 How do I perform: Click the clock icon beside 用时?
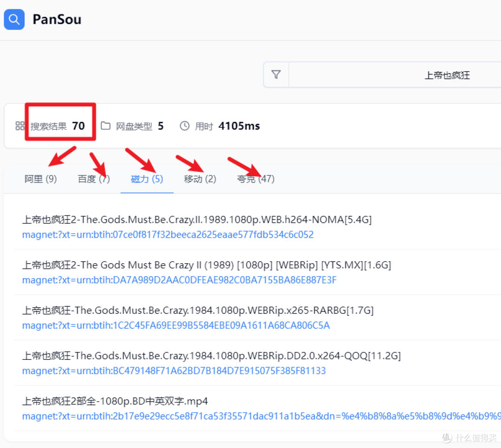pyautogui.click(x=185, y=126)
